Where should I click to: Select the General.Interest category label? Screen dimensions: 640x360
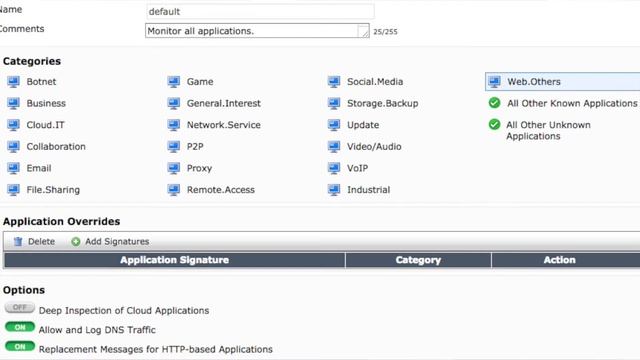click(224, 103)
